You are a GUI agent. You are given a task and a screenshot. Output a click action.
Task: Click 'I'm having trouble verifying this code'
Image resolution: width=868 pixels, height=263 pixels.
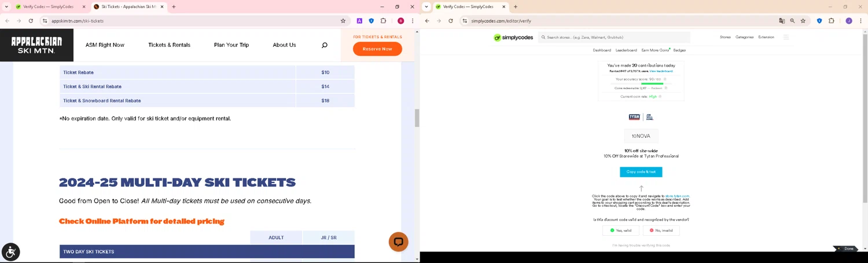641,246
